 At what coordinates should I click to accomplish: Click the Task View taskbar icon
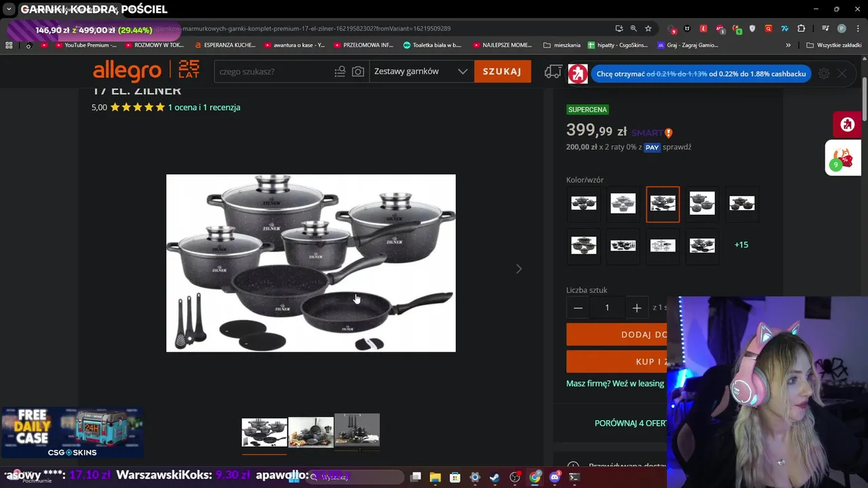[416, 477]
